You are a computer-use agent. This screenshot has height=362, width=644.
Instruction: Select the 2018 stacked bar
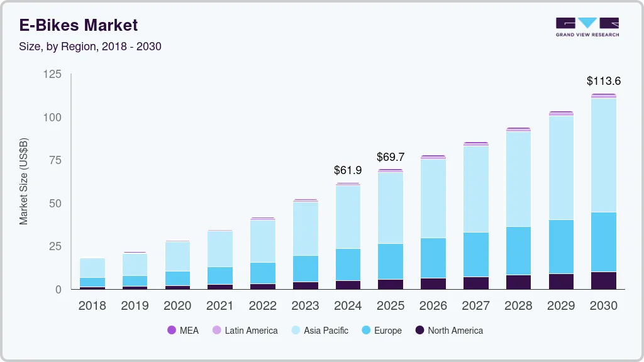click(92, 273)
